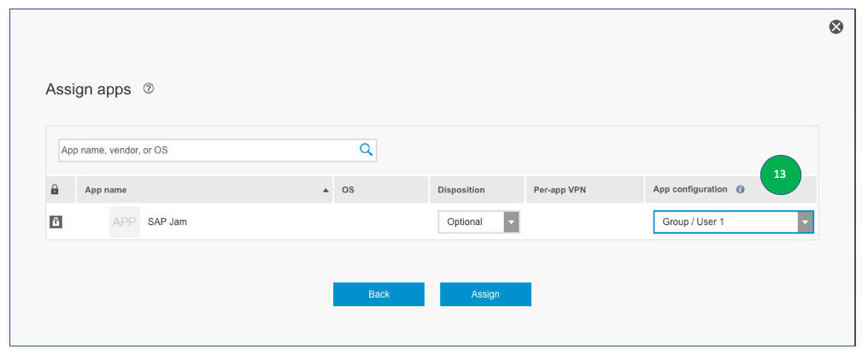This screenshot has width=868, height=361.
Task: Toggle the App name sort arrow
Action: pyautogui.click(x=325, y=190)
